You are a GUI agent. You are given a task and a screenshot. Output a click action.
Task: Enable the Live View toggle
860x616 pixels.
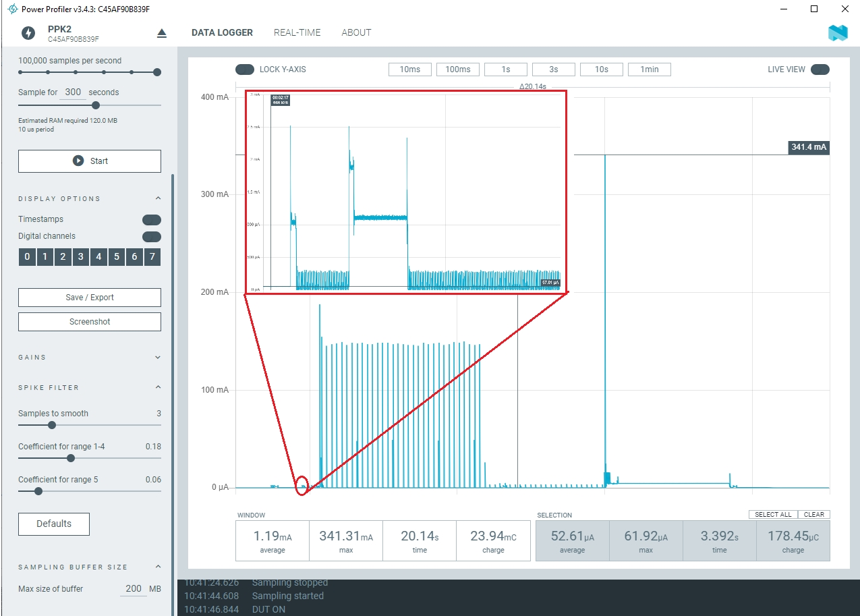point(820,69)
